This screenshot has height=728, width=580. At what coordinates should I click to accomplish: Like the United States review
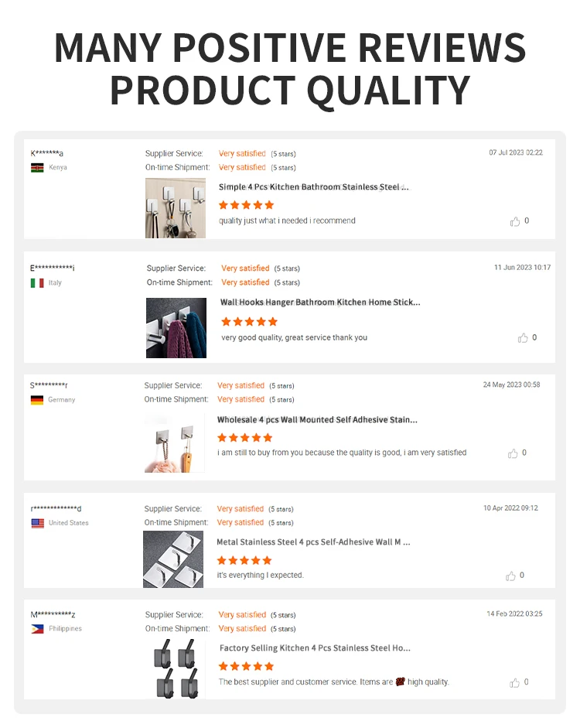[510, 576]
